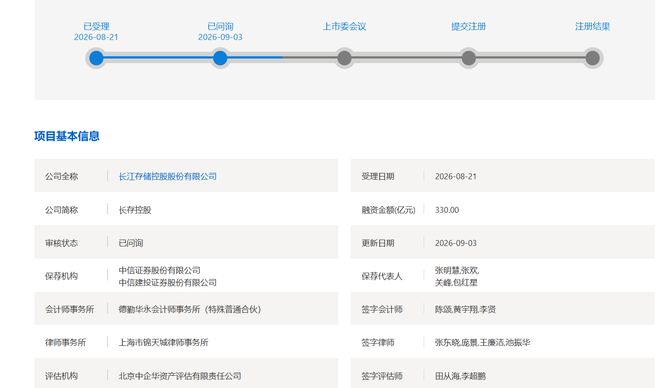Click the 签字评估师 field label
Image resolution: width=660 pixels, height=388 pixels.
click(382, 376)
